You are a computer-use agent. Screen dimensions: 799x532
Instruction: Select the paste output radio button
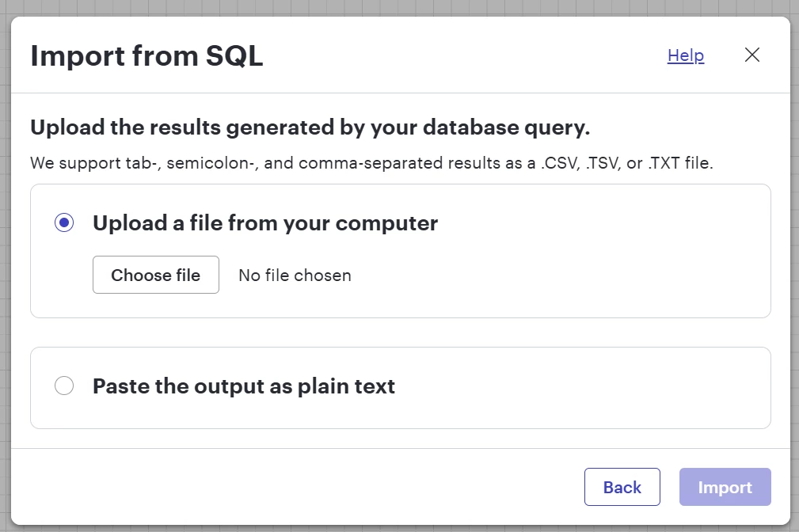(x=64, y=386)
